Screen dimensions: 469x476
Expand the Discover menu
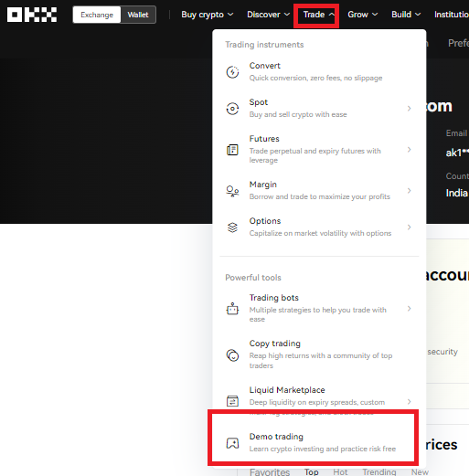268,15
